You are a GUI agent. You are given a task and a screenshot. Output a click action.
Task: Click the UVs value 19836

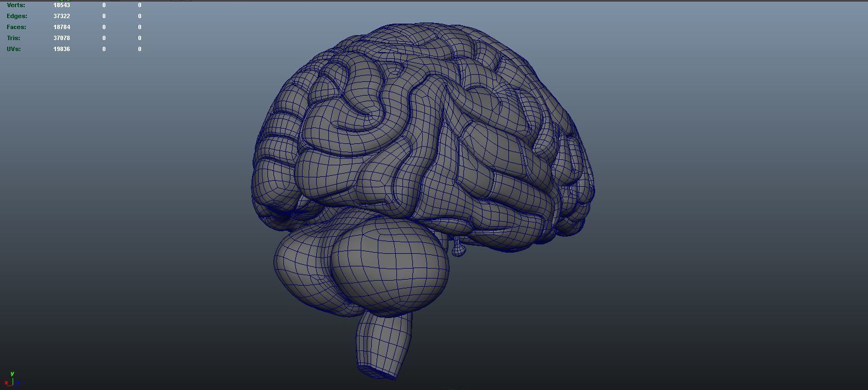(61, 49)
